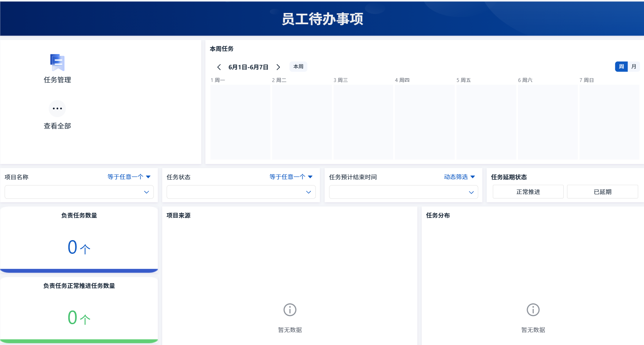Select the 6 周六 calendar column
The image size is (644, 345).
pyautogui.click(x=548, y=122)
